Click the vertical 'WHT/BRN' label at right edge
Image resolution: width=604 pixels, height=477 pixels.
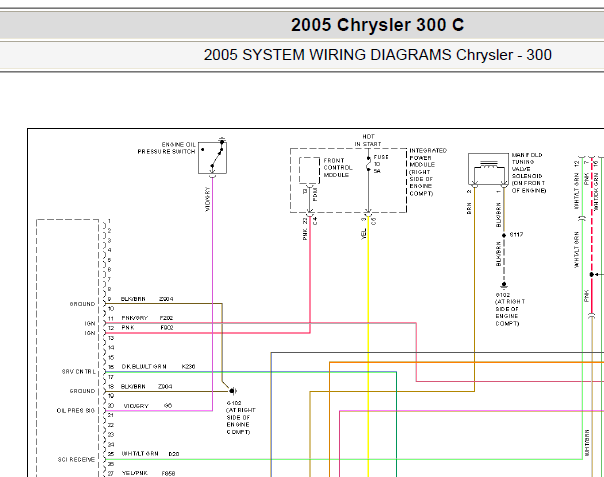(x=587, y=443)
